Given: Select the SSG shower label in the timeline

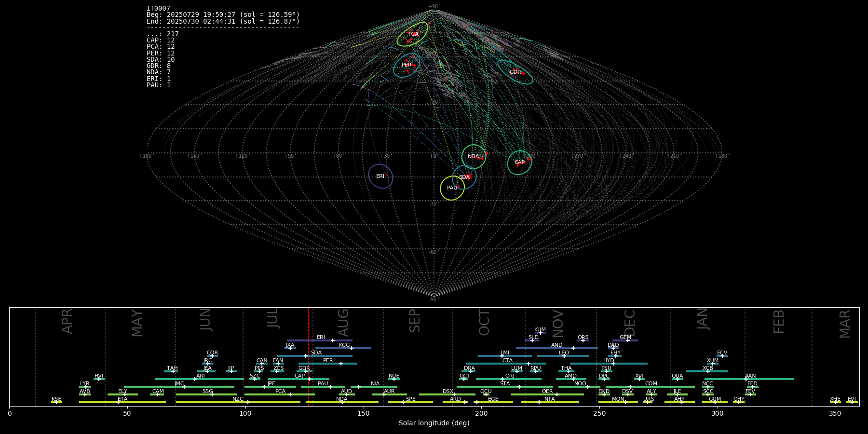Looking at the screenshot, I should click(207, 392).
